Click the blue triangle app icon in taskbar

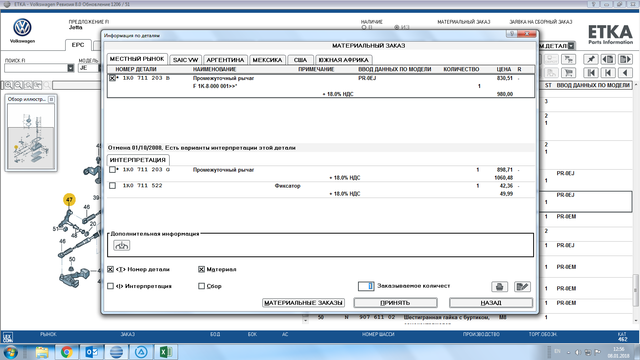pyautogui.click(x=141, y=352)
